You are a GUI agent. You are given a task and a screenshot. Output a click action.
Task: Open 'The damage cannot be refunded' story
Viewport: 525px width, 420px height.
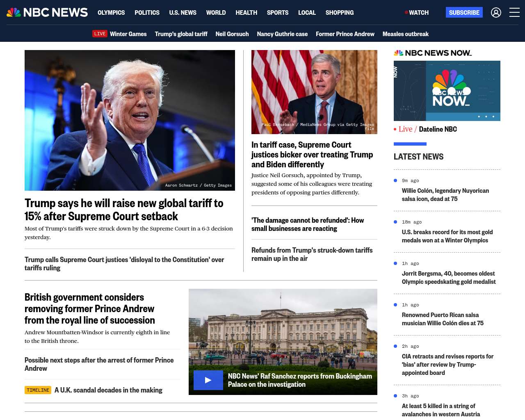[308, 224]
